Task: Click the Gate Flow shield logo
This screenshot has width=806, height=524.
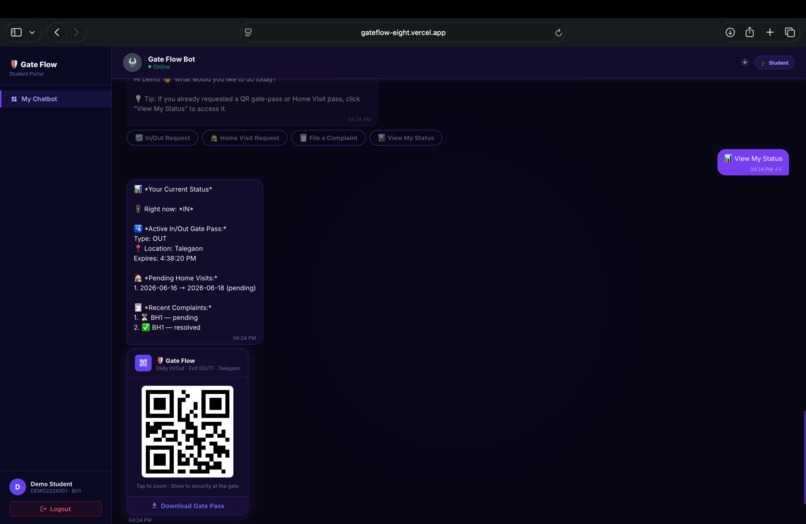Action: pos(14,64)
